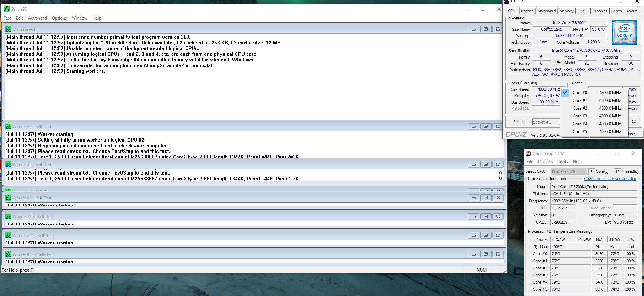Open Prime95's Help menu

pyautogui.click(x=97, y=18)
